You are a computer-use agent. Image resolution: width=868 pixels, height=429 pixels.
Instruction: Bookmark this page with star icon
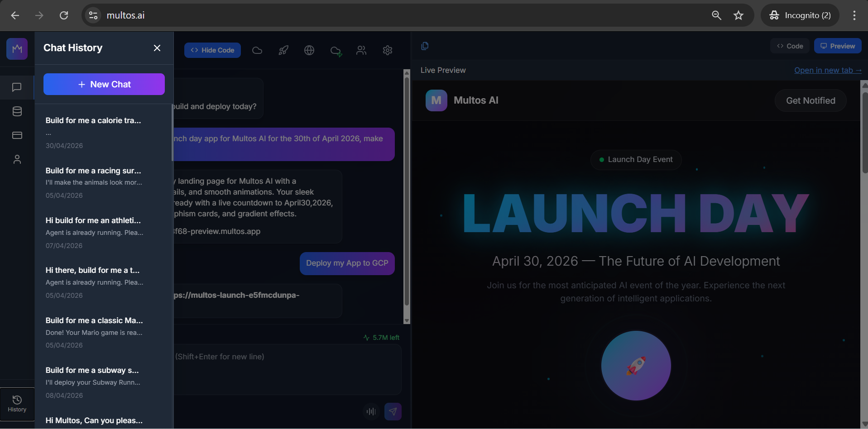739,15
